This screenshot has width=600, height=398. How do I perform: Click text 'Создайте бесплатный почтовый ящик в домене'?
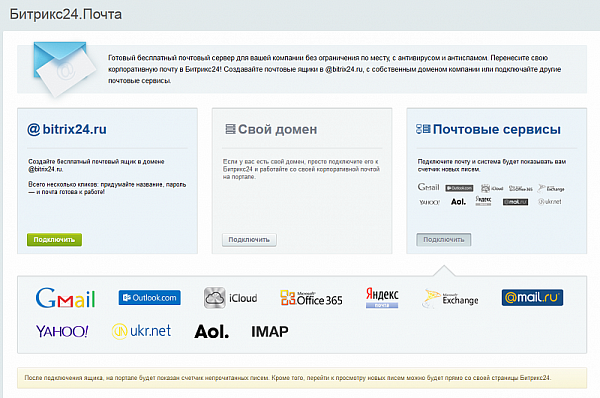[x=96, y=165]
